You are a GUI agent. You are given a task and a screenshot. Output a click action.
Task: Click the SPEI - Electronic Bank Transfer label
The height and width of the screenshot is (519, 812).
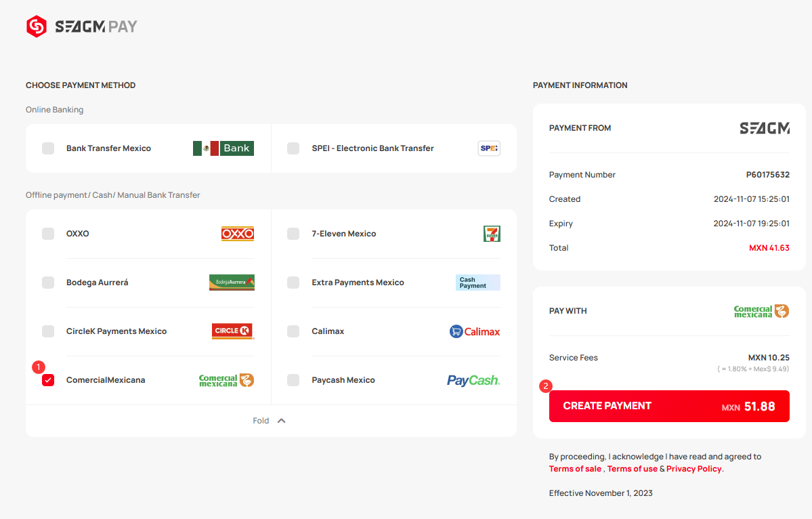tap(373, 148)
